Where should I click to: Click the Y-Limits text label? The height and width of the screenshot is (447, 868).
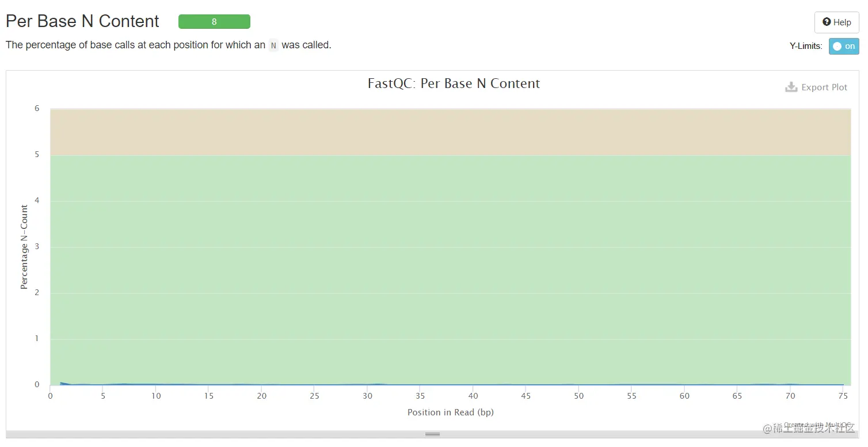coord(806,47)
